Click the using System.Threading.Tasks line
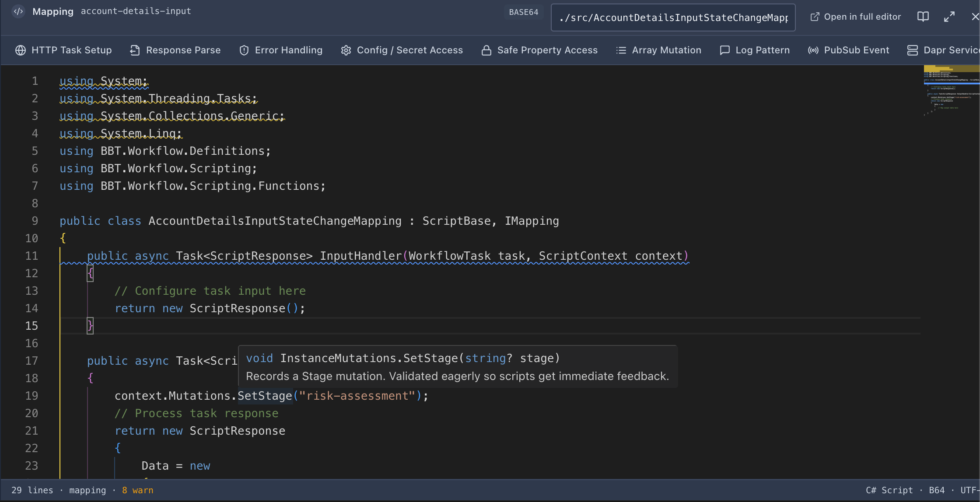 pos(158,98)
